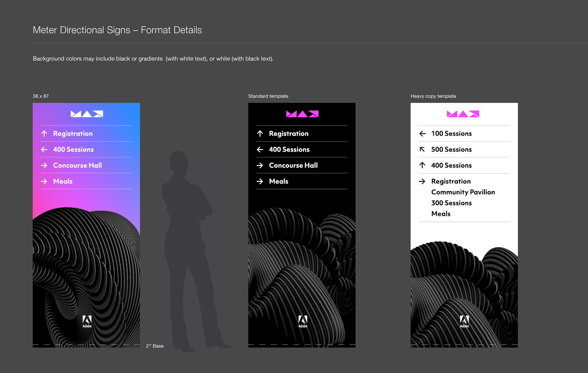
Task: Click the white MAX logo on gradient sign
Action: (87, 114)
